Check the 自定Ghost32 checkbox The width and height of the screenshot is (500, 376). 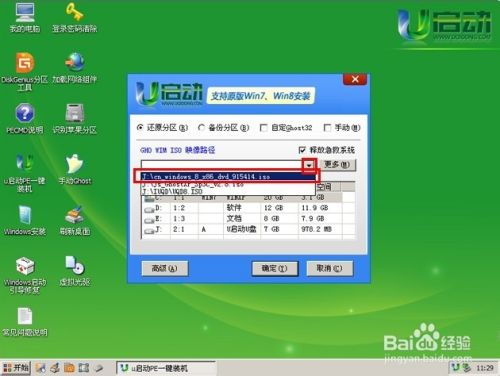pos(264,128)
